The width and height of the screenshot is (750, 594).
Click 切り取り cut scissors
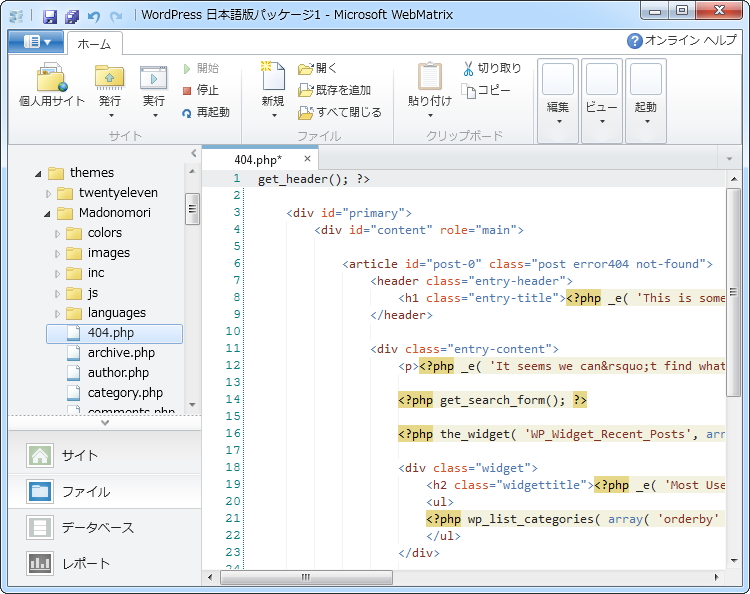pos(492,68)
